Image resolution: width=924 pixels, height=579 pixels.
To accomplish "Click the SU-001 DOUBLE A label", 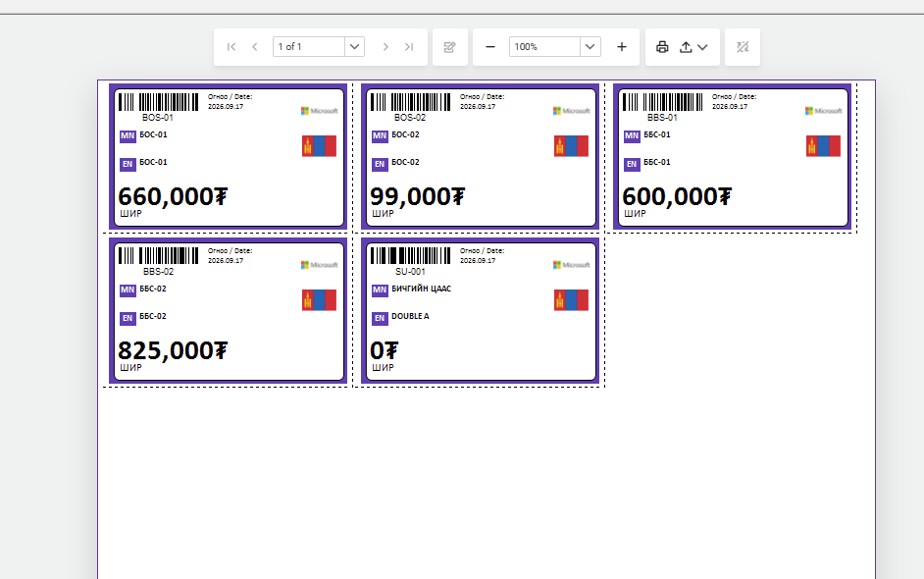I will tap(481, 311).
